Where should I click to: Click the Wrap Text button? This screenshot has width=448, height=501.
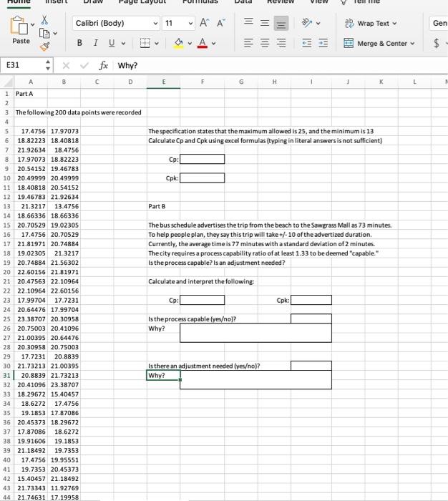pyautogui.click(x=371, y=24)
